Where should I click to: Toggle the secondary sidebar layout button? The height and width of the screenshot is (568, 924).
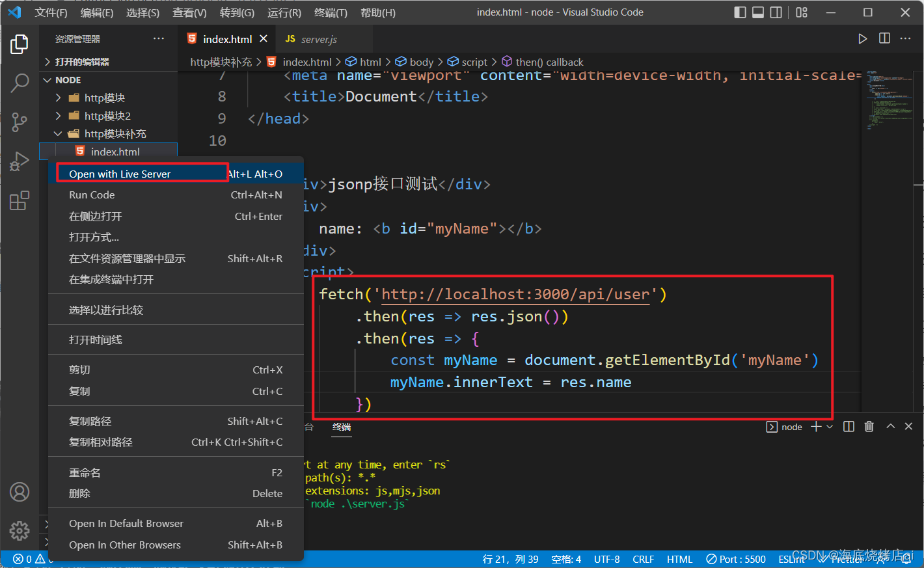776,12
